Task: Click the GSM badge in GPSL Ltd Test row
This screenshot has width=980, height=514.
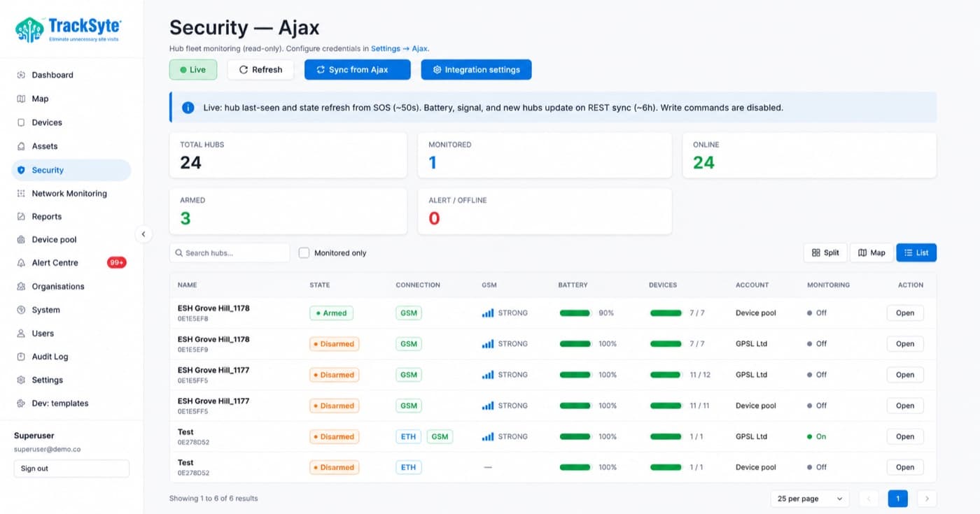Action: point(440,436)
